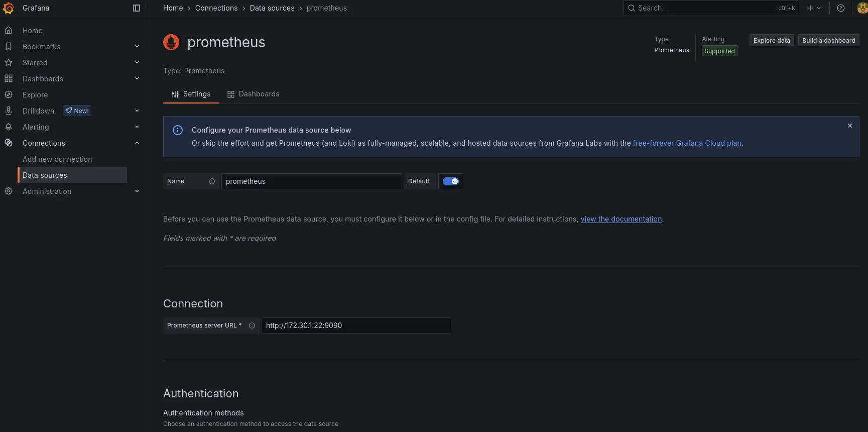Viewport: 868px width, 432px height.
Task: Click the Search input field
Action: (711, 8)
